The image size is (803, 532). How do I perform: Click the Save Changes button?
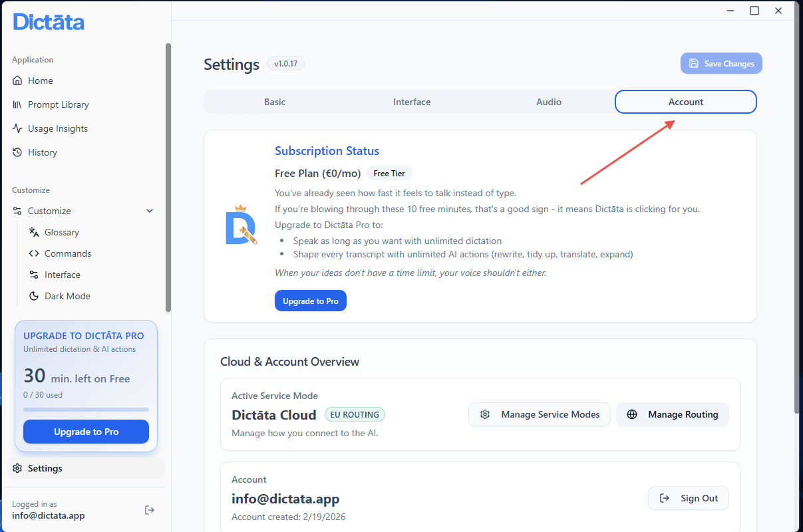(721, 63)
